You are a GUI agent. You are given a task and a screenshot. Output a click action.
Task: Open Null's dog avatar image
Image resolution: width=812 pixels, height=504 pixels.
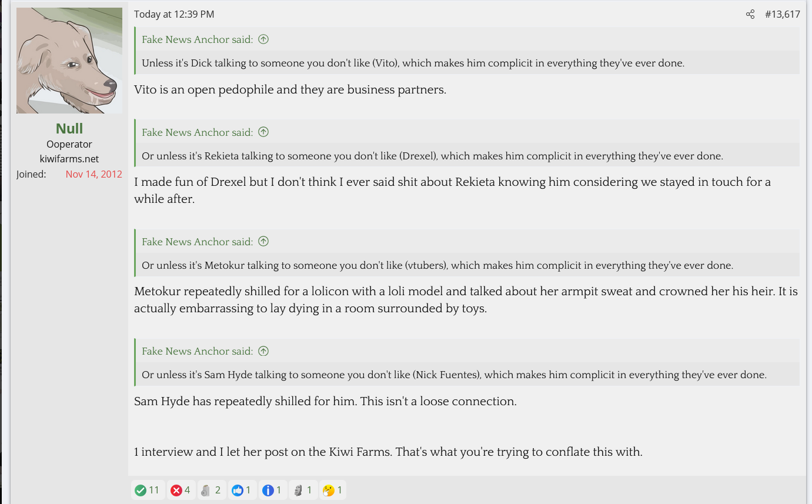pos(69,61)
